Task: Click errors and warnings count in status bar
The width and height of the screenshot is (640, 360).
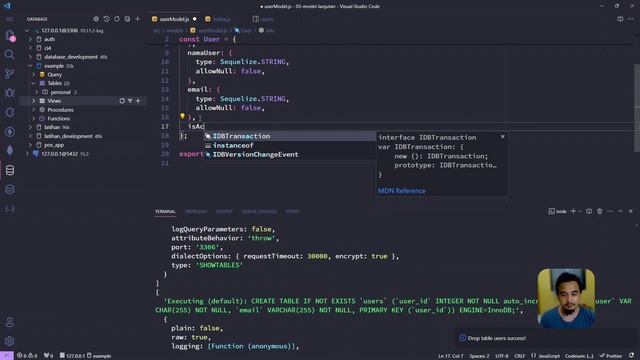Action: 27,356
